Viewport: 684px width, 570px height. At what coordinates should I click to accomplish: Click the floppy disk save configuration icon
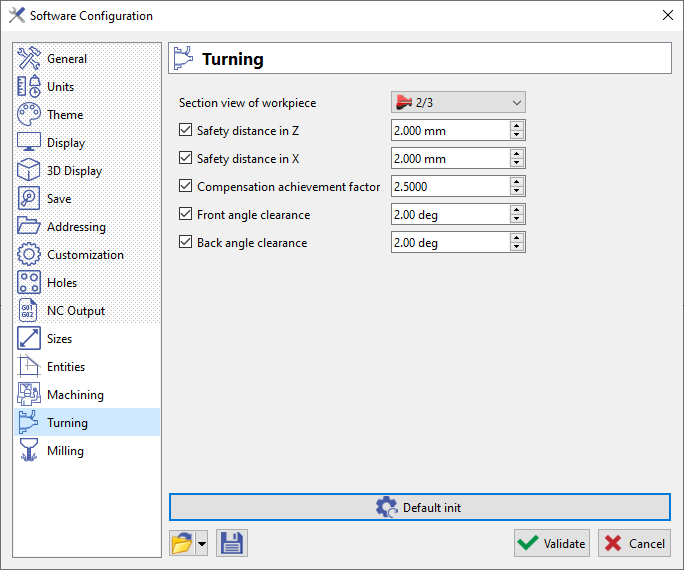pyautogui.click(x=231, y=543)
